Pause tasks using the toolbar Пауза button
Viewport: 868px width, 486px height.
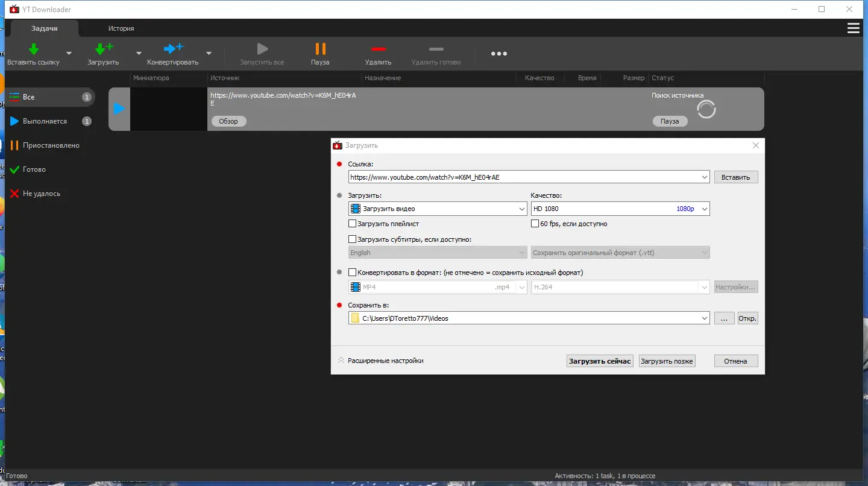coord(320,54)
